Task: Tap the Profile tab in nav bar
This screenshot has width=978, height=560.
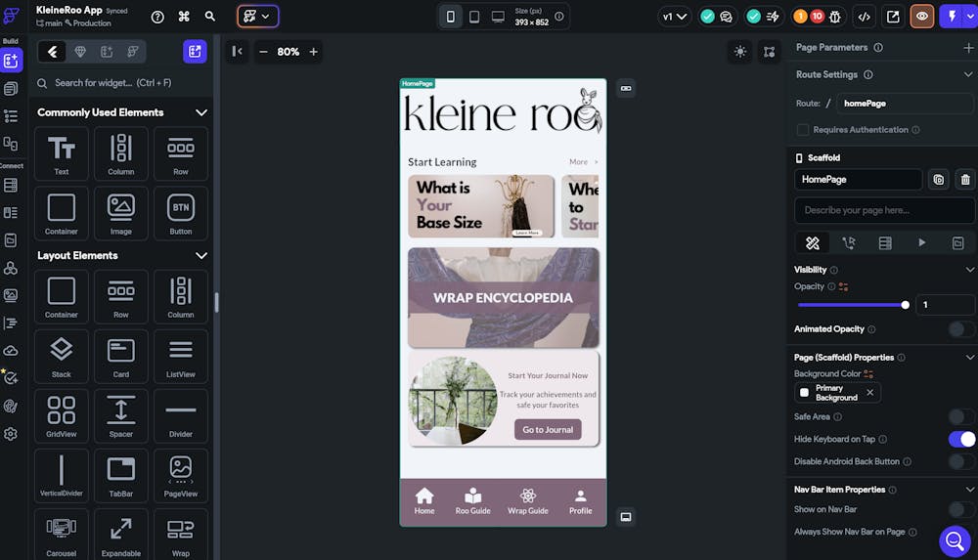Action: [x=580, y=501]
